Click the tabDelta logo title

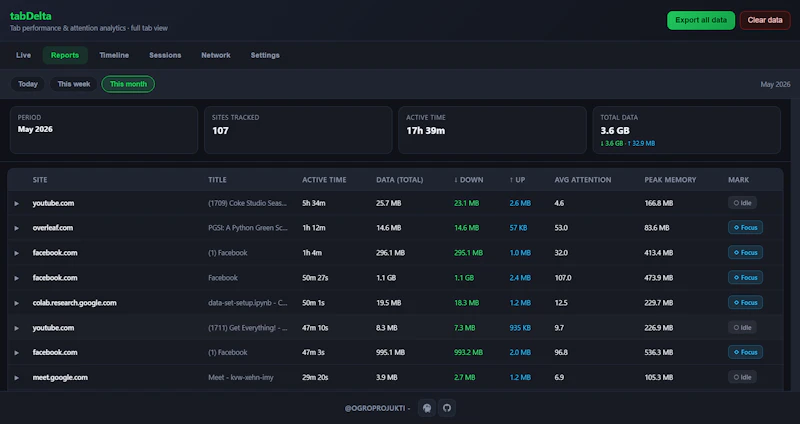point(31,16)
